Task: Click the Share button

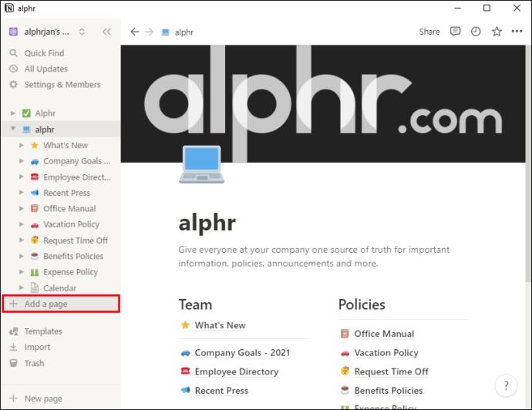Action: coord(429,32)
